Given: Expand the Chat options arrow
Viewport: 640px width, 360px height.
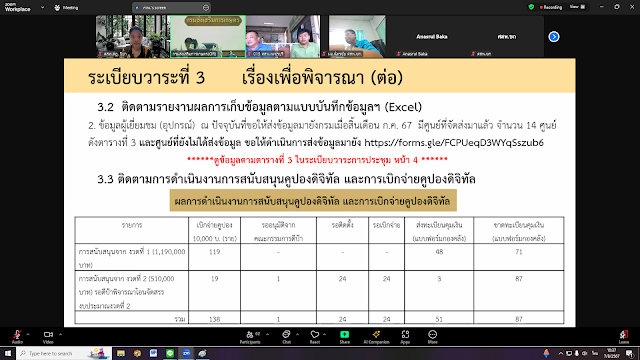Looking at the screenshot, I should (x=298, y=334).
